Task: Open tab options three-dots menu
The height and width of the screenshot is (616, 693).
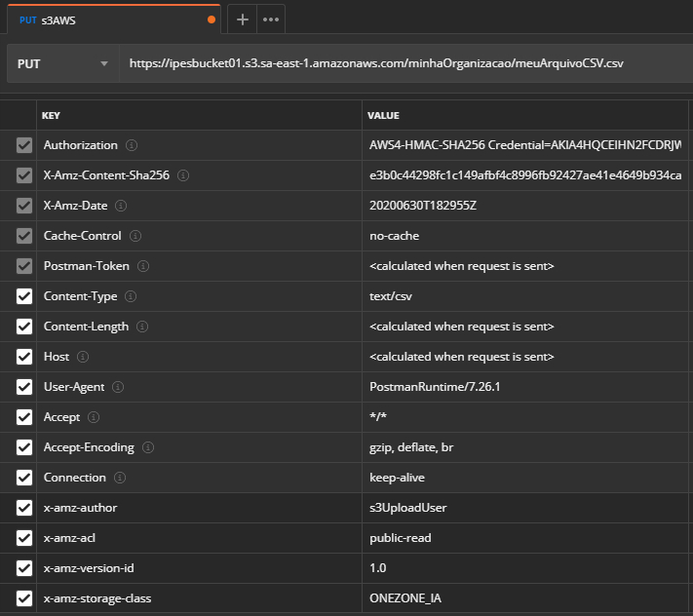Action: 271,19
